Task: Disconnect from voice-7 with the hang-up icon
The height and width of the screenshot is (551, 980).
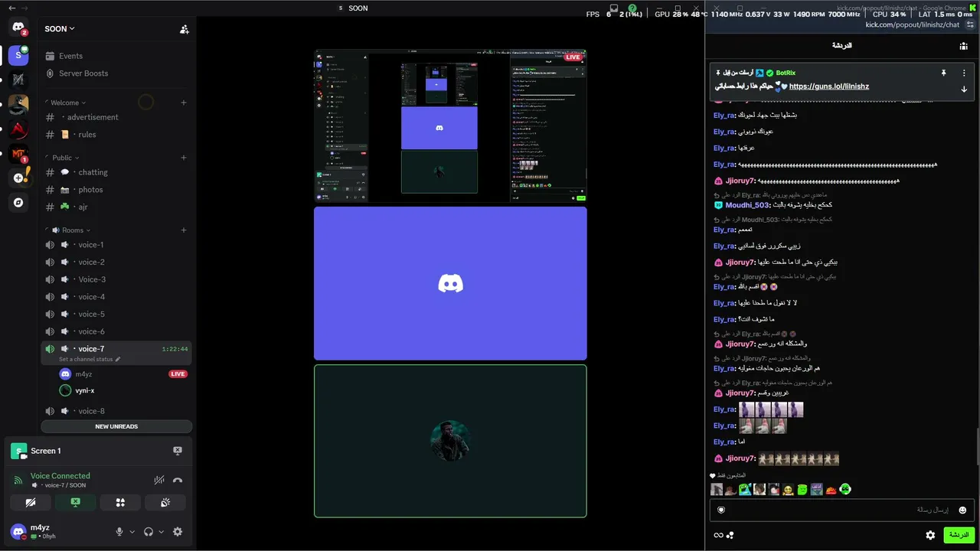Action: click(178, 481)
